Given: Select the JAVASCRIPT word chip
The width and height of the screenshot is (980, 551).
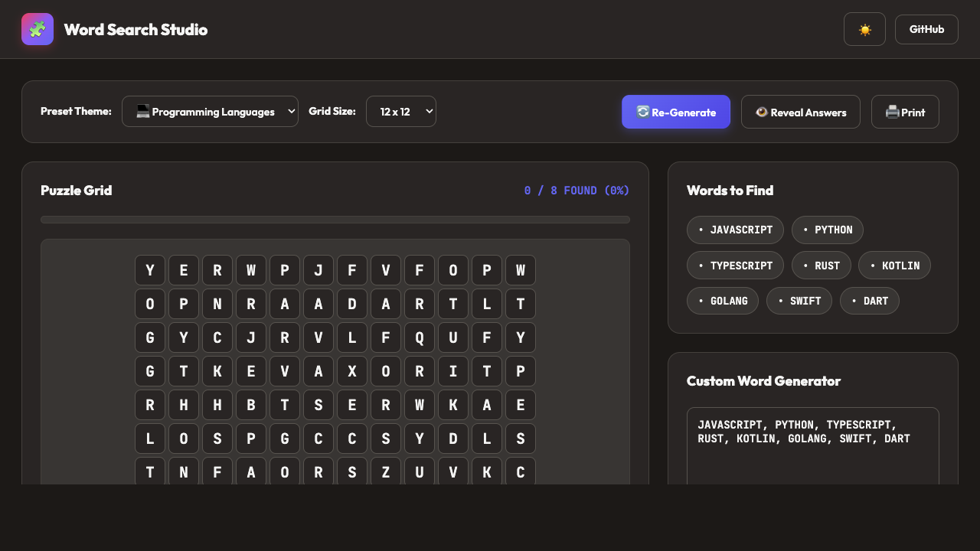Looking at the screenshot, I should pyautogui.click(x=735, y=230).
